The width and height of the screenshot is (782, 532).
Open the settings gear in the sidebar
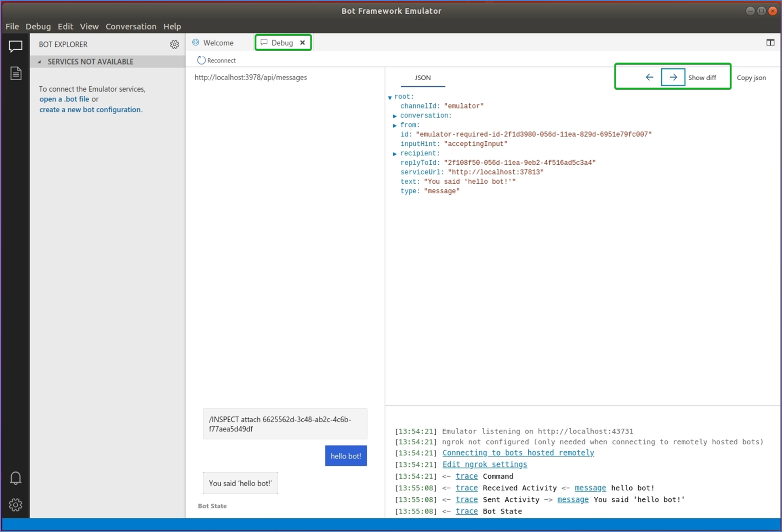[15, 505]
